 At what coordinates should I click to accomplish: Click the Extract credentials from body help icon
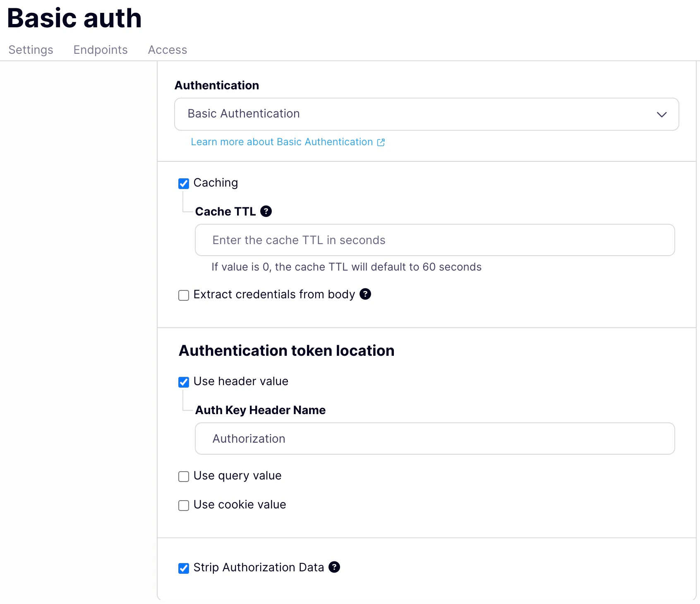pyautogui.click(x=365, y=294)
